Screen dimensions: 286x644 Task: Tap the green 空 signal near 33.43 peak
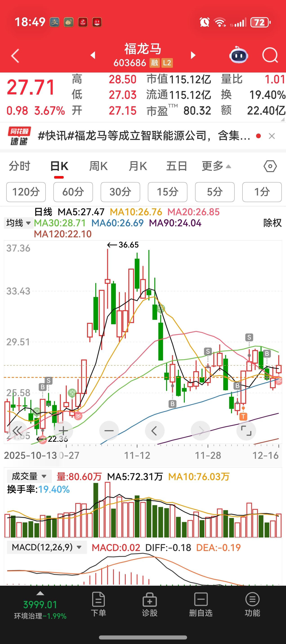(161, 309)
